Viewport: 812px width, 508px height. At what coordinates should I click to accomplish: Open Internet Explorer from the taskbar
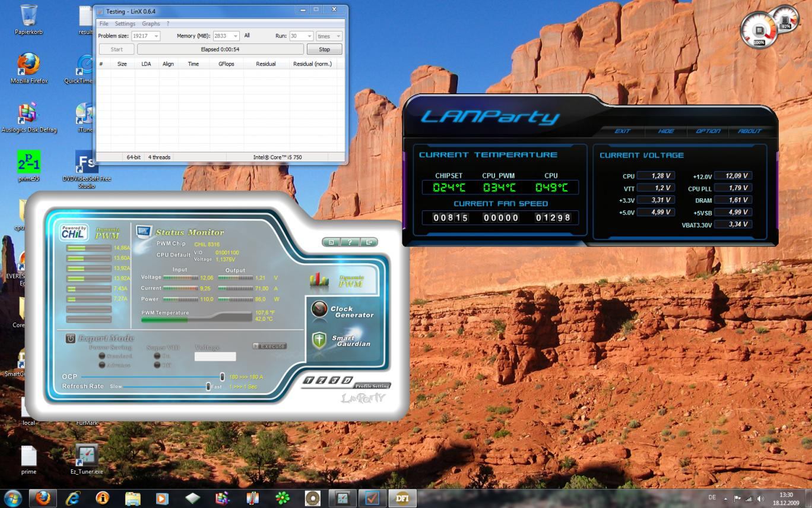click(x=72, y=498)
